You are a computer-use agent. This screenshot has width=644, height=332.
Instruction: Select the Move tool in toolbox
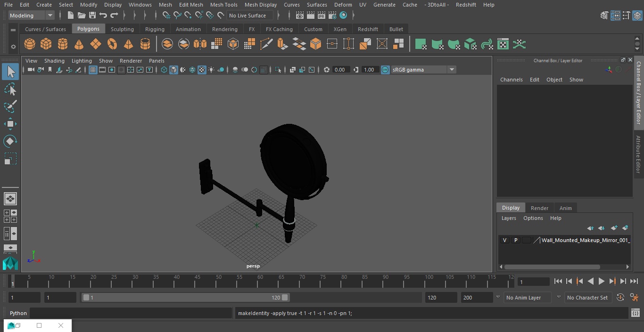point(10,124)
